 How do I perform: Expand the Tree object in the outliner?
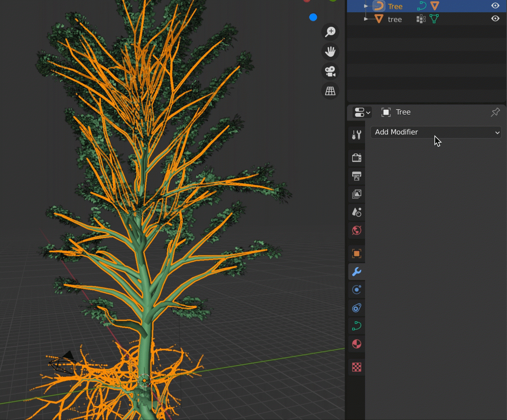(365, 6)
